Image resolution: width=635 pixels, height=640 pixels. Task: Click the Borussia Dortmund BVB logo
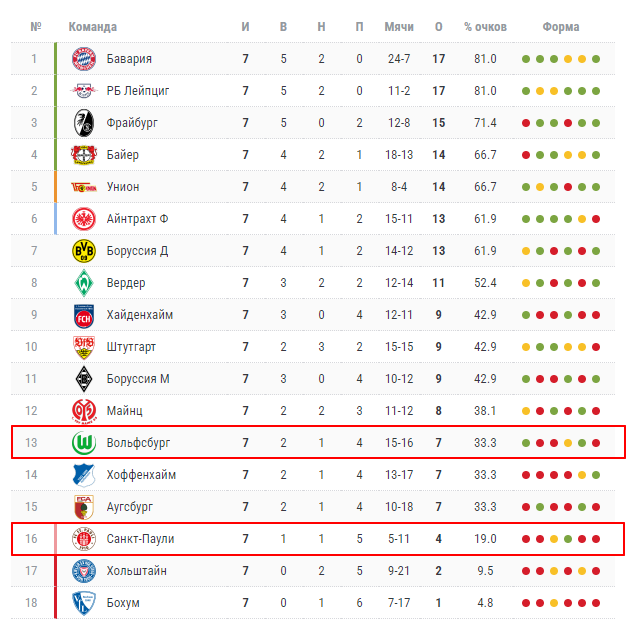(83, 251)
